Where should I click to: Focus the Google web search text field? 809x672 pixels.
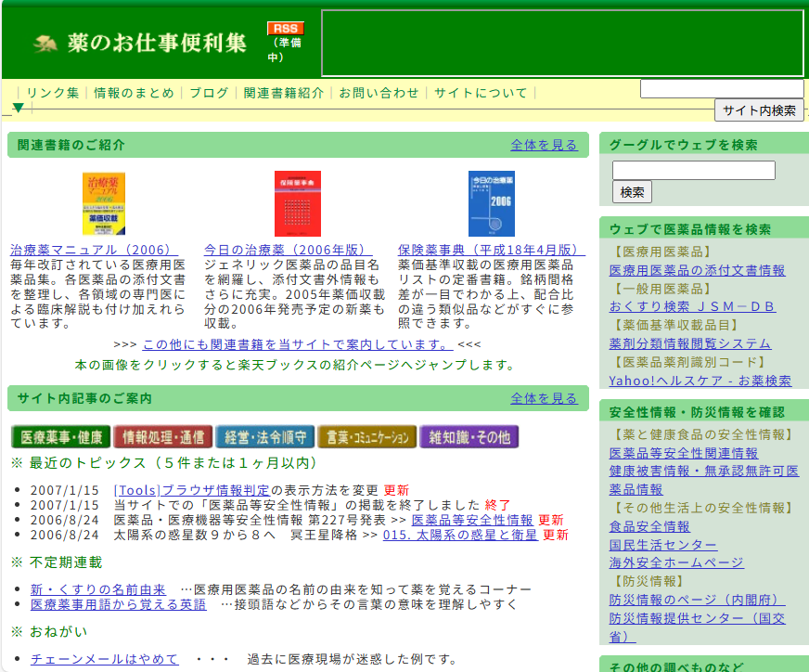(x=693, y=171)
